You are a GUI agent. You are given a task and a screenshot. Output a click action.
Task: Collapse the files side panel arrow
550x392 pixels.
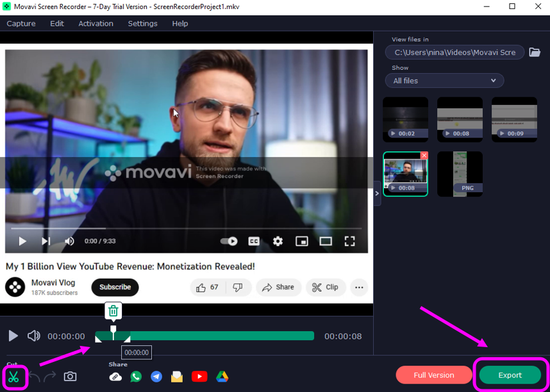click(x=377, y=193)
